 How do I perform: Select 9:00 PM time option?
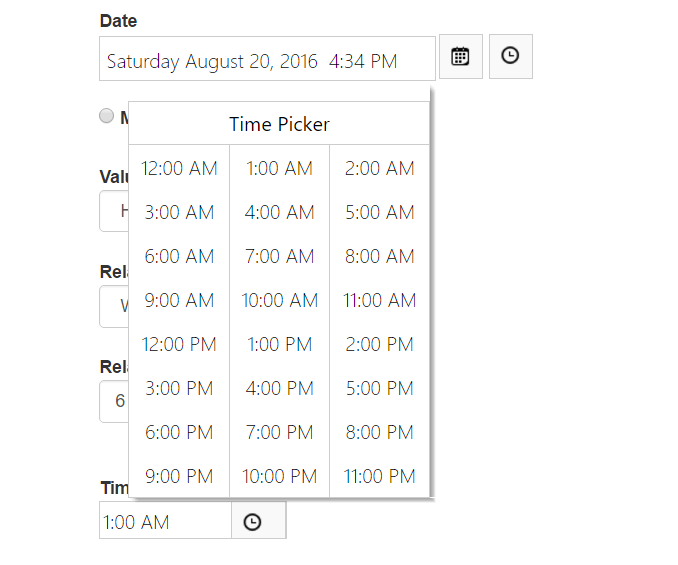[x=179, y=476]
